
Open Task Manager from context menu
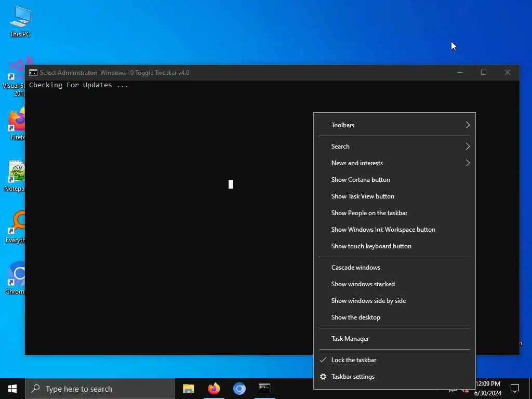(394, 339)
